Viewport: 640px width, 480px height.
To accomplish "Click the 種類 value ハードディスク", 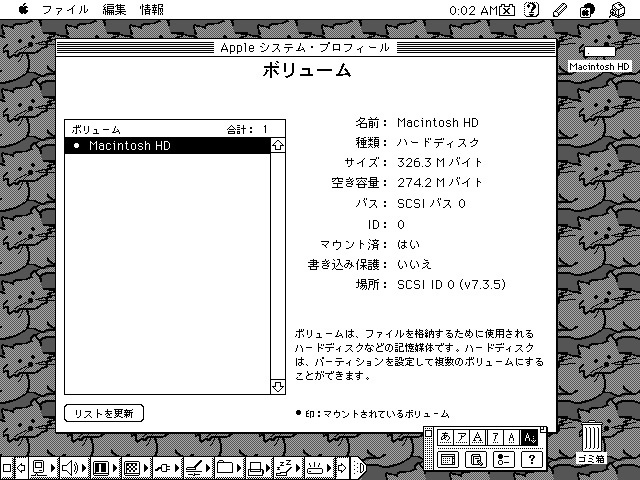I will click(x=438, y=142).
